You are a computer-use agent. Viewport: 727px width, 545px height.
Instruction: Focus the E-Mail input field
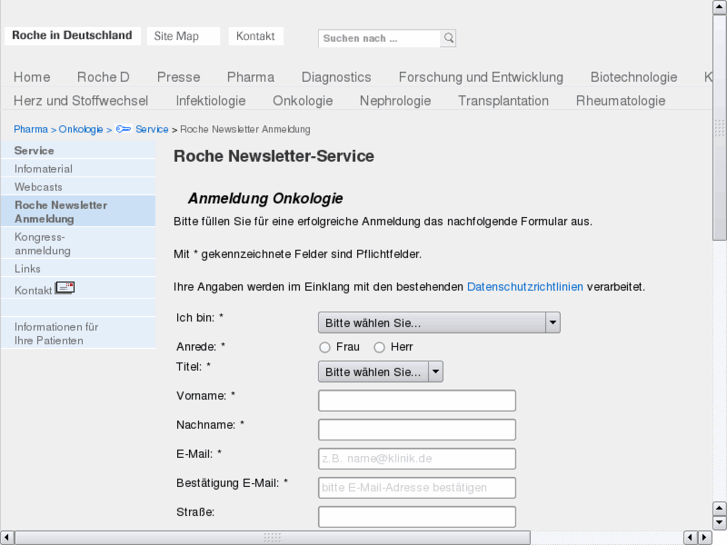416,459
